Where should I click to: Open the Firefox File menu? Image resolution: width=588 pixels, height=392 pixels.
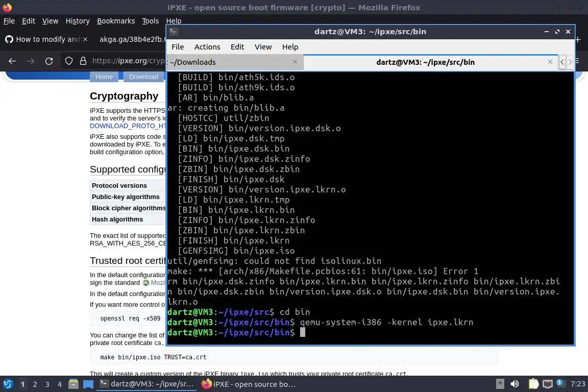[x=9, y=21]
